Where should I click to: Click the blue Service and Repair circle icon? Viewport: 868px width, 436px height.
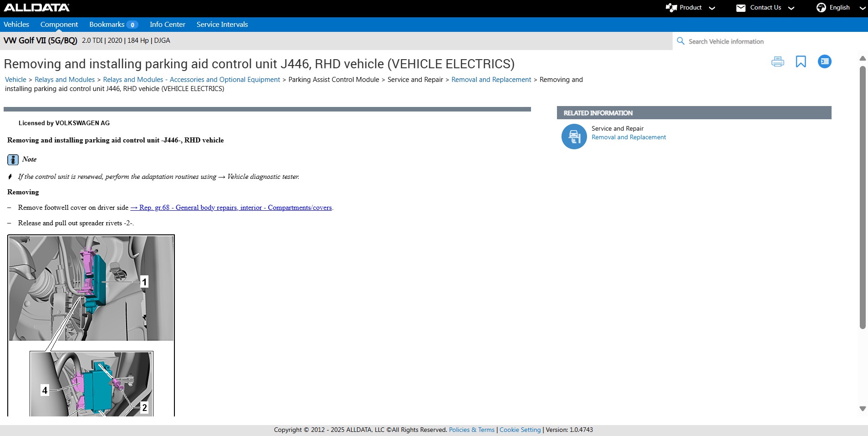[x=574, y=137]
